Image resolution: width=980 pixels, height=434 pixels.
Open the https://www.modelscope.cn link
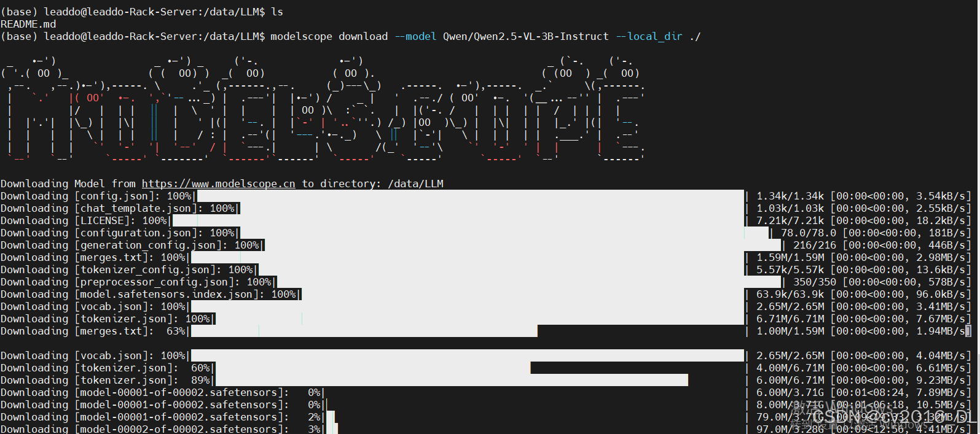point(218,184)
